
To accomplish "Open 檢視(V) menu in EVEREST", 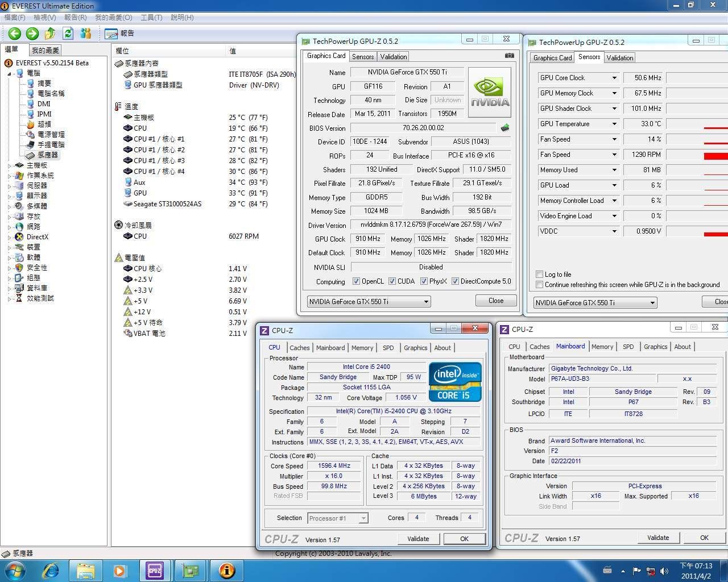I will click(45, 18).
